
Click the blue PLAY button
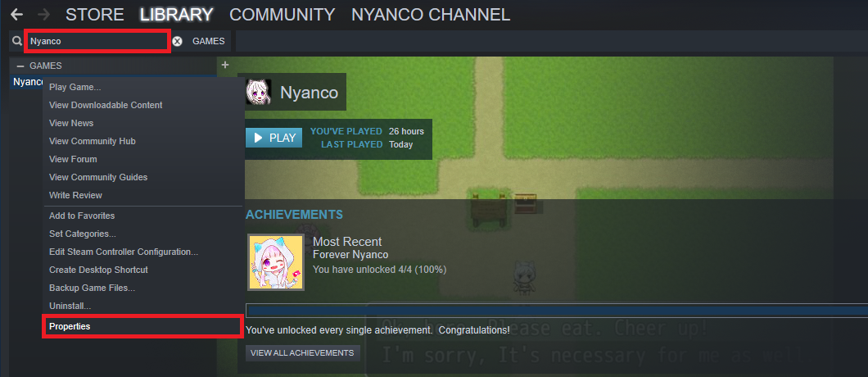pyautogui.click(x=274, y=138)
